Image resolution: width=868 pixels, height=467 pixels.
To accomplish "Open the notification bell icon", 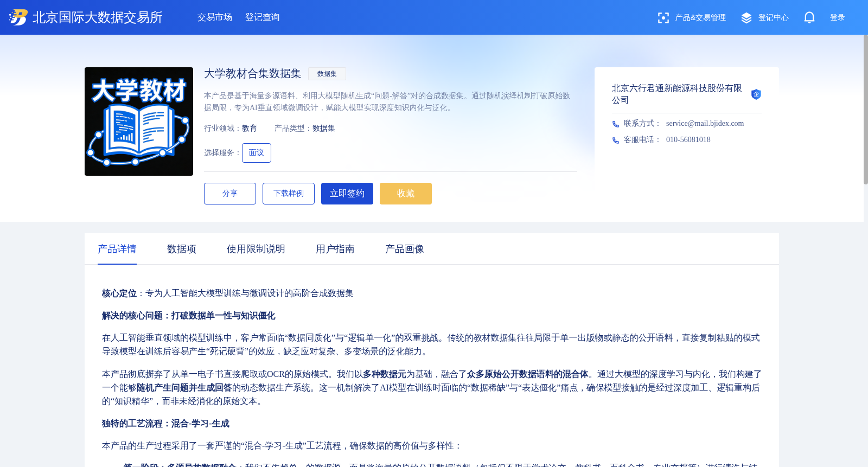I will [x=809, y=18].
